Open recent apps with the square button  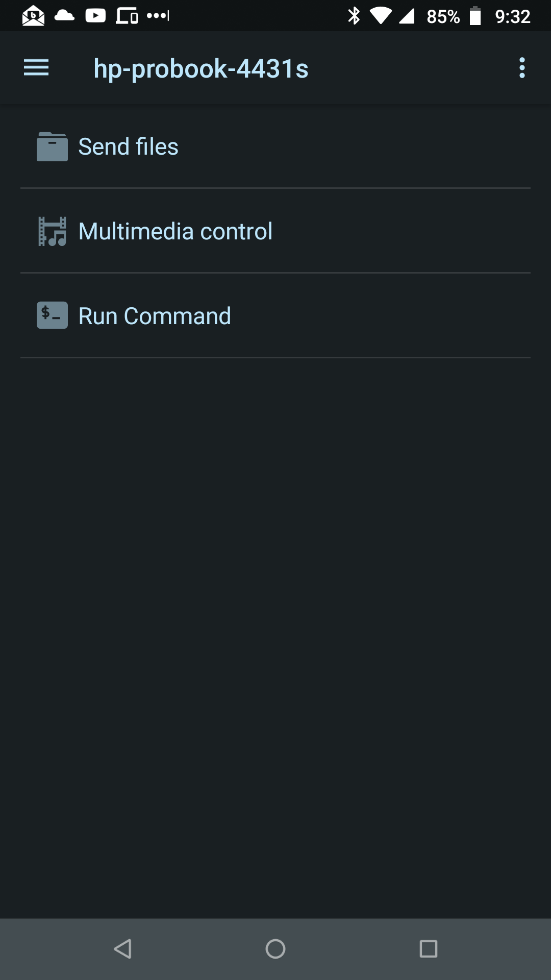click(428, 949)
